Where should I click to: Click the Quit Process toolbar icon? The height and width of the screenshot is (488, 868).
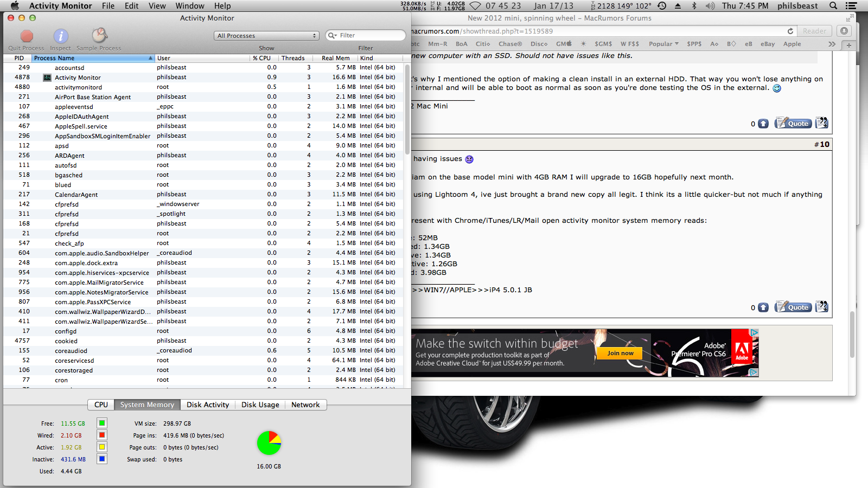[27, 36]
